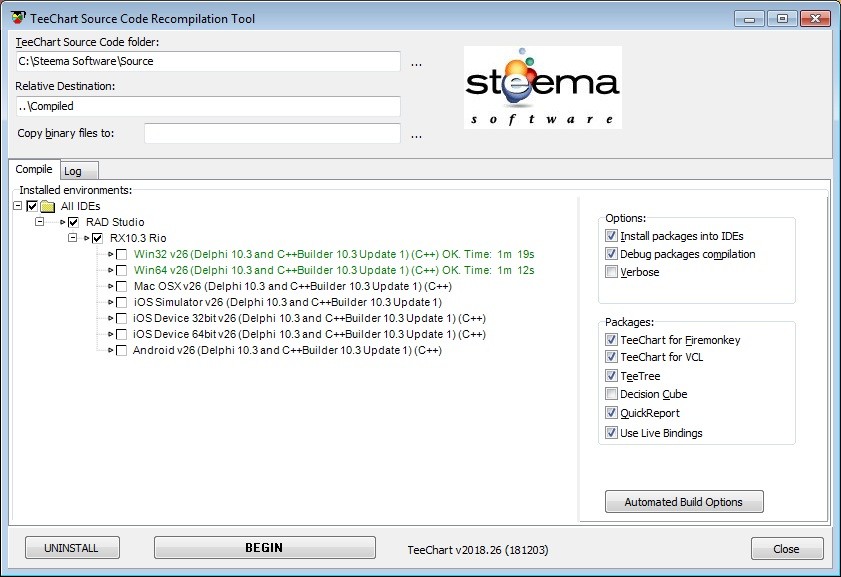Screen dimensions: 841x577
Task: Click the TeeChart Source Code folder field
Action: (208, 61)
